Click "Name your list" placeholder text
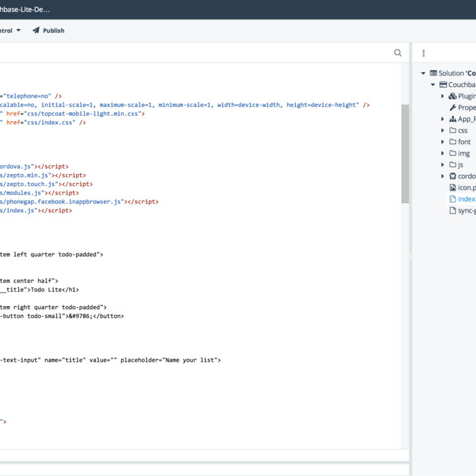 (190, 360)
